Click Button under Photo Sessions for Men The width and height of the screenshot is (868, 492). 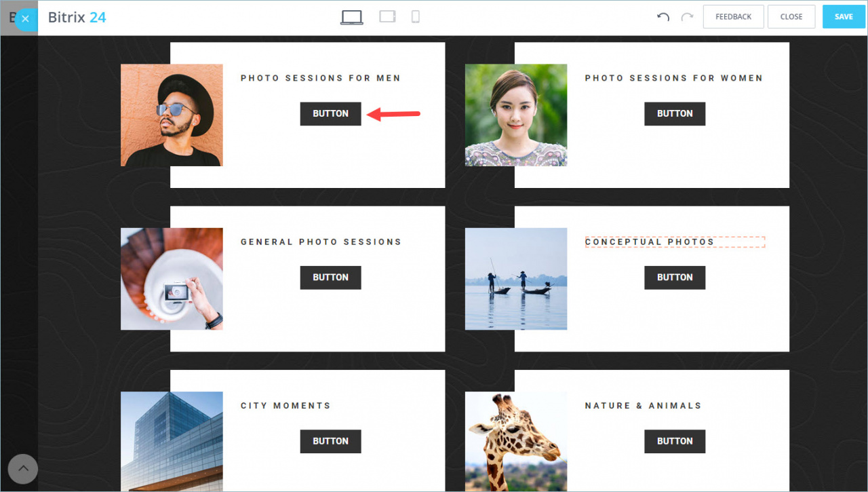331,114
